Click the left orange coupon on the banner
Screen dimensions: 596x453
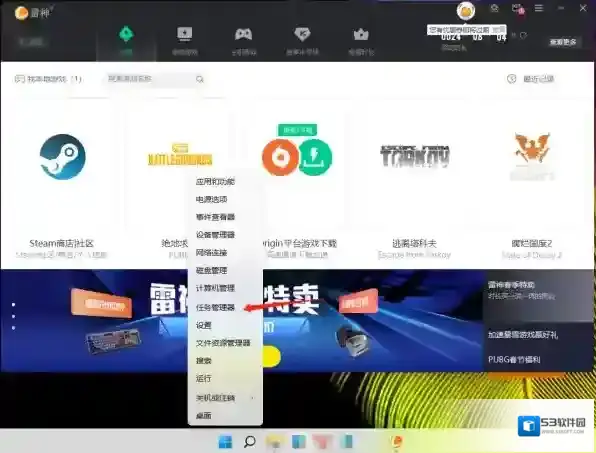101,303
